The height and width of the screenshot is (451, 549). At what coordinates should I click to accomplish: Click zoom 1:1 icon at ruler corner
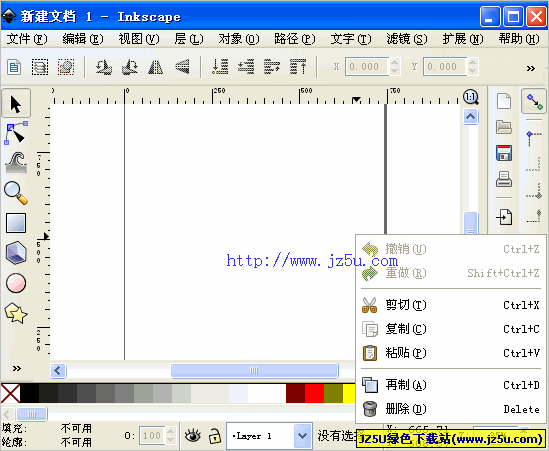pyautogui.click(x=471, y=97)
